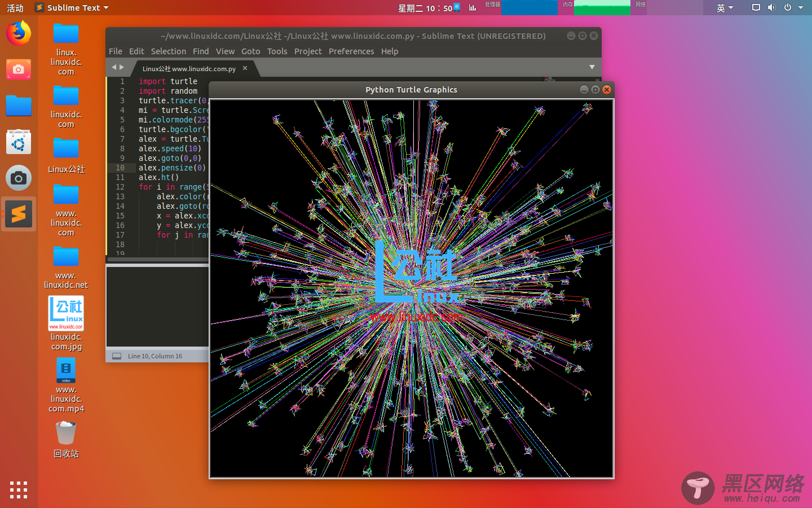Open the Edit menu in Sublime Text
The image size is (812, 508).
pyautogui.click(x=136, y=51)
